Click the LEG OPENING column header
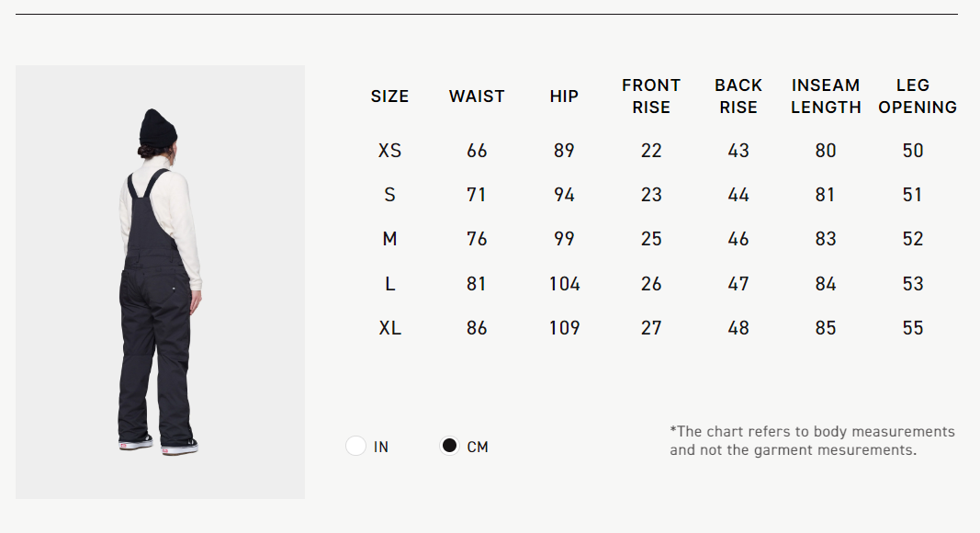 (917, 96)
